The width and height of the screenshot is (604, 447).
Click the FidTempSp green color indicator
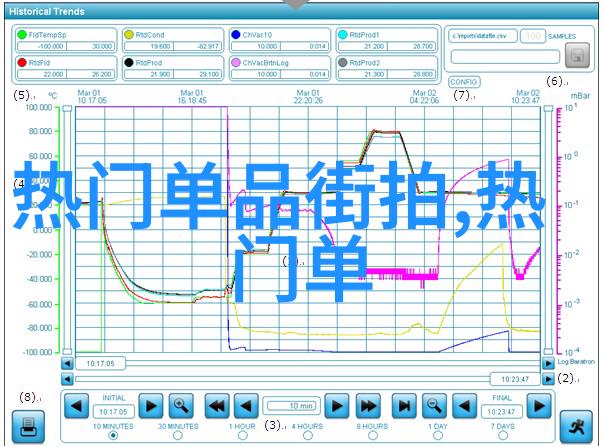[x=22, y=34]
